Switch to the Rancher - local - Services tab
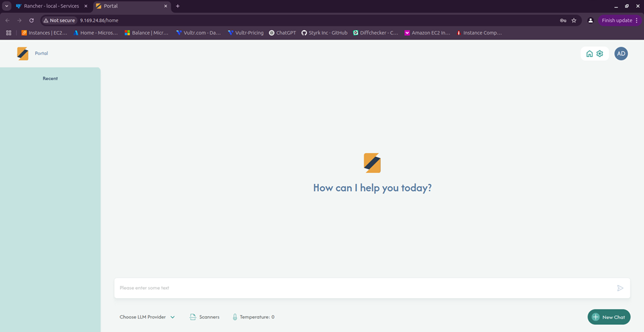 click(x=51, y=6)
